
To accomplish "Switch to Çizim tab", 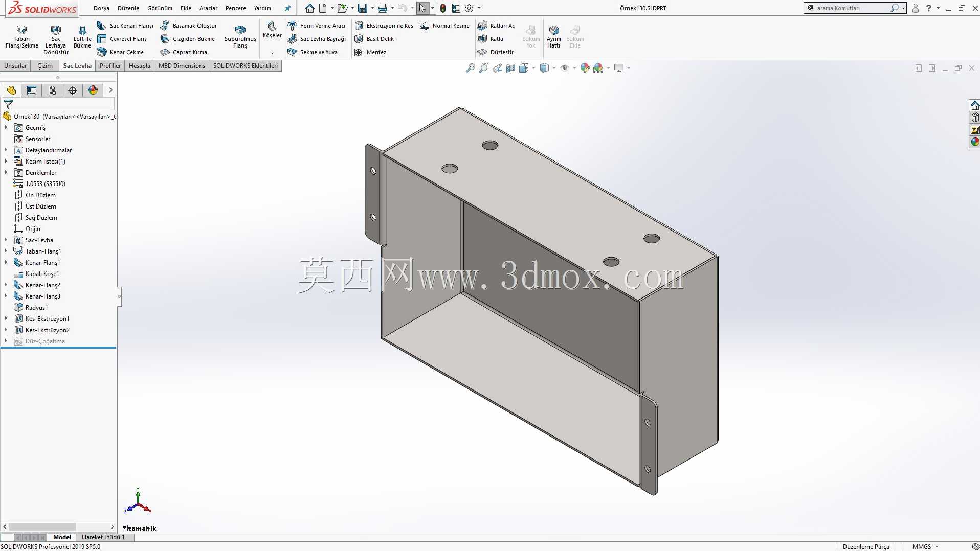I will coord(45,66).
